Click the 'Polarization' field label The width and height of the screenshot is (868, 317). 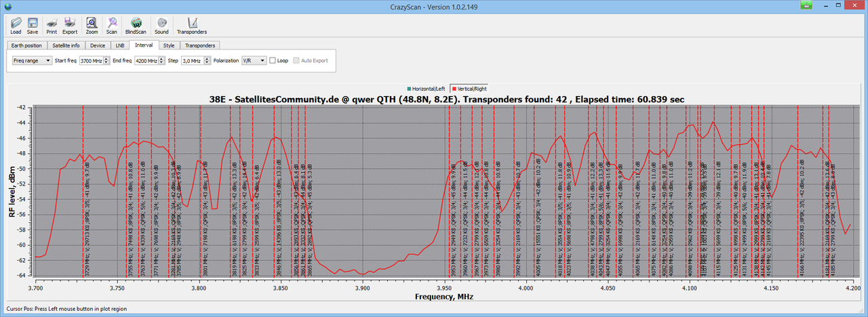[x=226, y=60]
